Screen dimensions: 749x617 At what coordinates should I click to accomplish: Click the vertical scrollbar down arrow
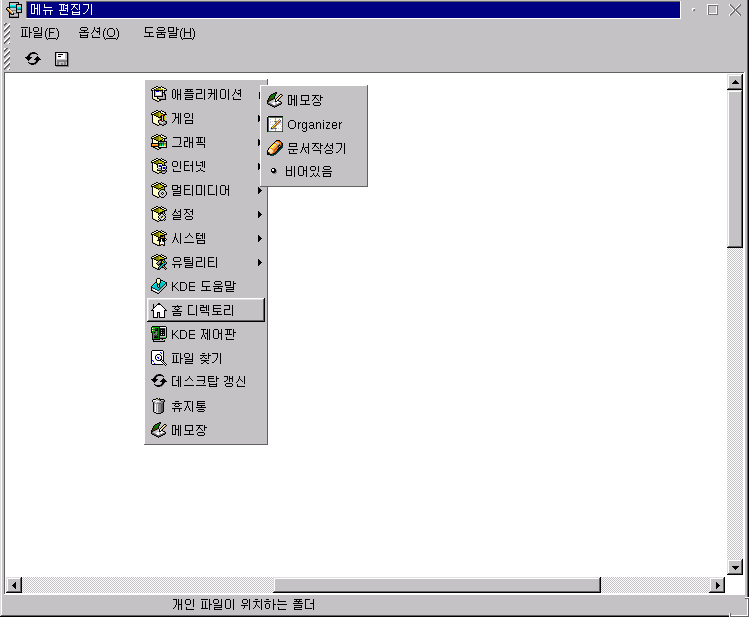pyautogui.click(x=735, y=567)
